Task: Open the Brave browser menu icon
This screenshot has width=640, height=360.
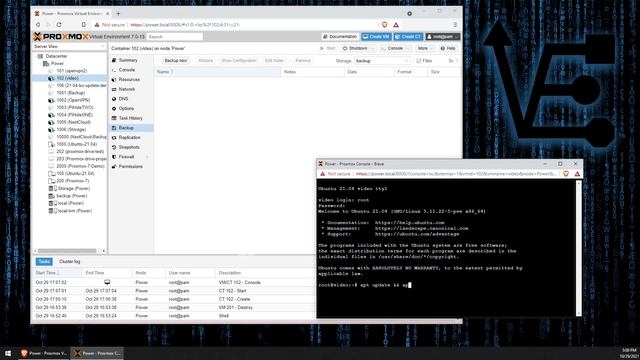Action: click(x=455, y=25)
